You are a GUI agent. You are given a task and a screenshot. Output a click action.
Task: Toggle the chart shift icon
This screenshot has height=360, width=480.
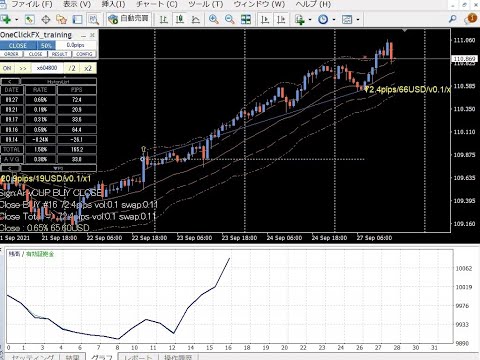pos(281,19)
